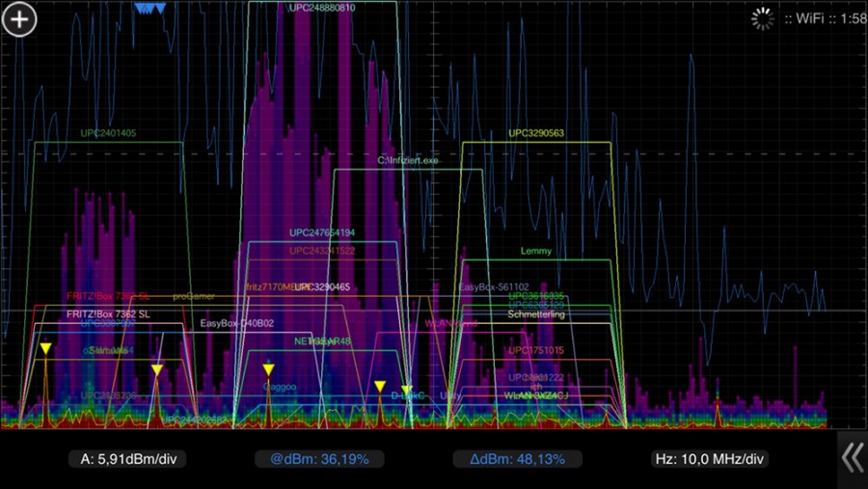Open the Hz: 10,0 MHz/div frequency scale
This screenshot has height=489, width=868.
(712, 459)
